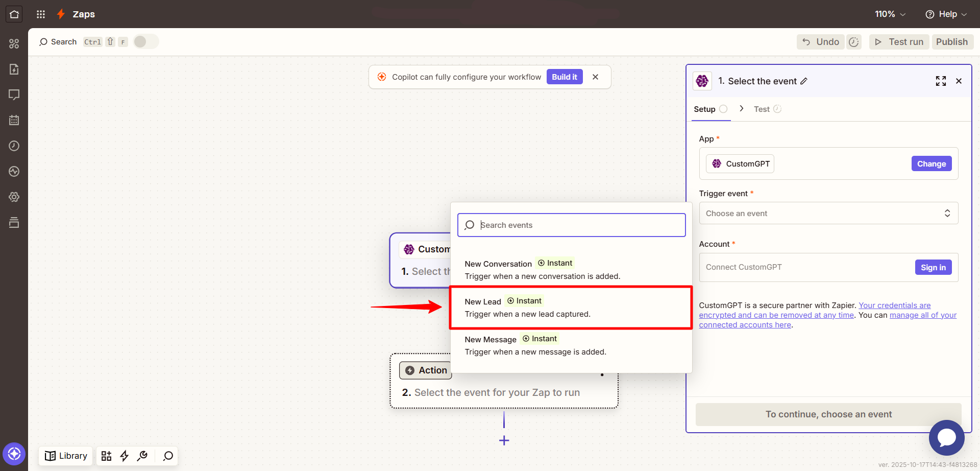Add a step with the plus icon
Screen dimensions: 980x471
pos(504,440)
